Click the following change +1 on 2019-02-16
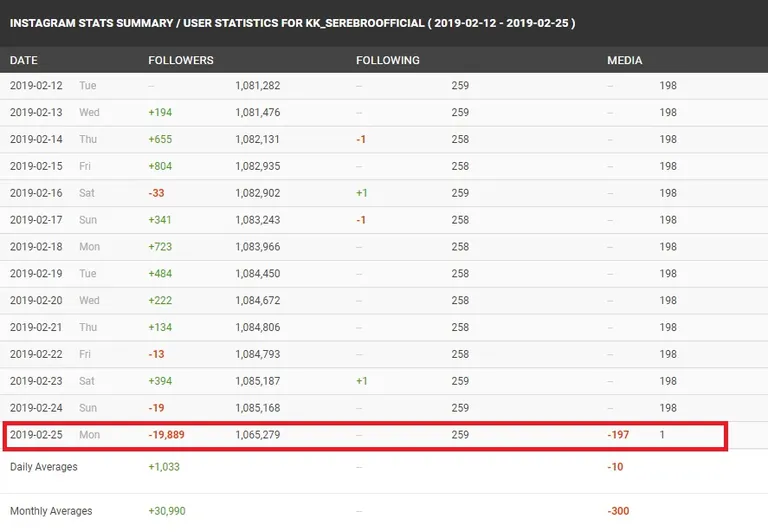Screen dimensions: 768x532 [x=362, y=193]
